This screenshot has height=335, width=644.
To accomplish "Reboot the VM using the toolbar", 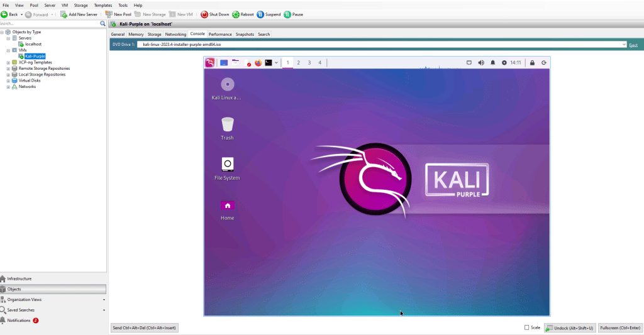I will (x=236, y=14).
